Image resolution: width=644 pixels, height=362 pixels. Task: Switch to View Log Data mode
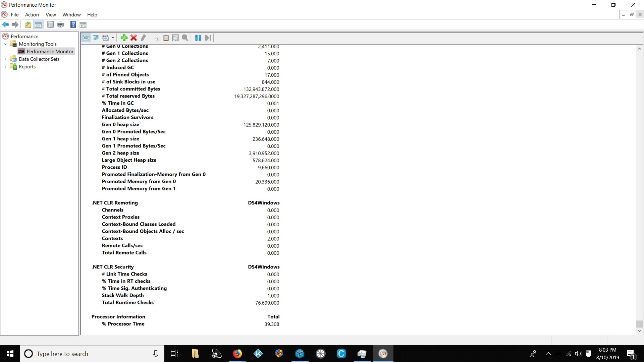(x=96, y=38)
